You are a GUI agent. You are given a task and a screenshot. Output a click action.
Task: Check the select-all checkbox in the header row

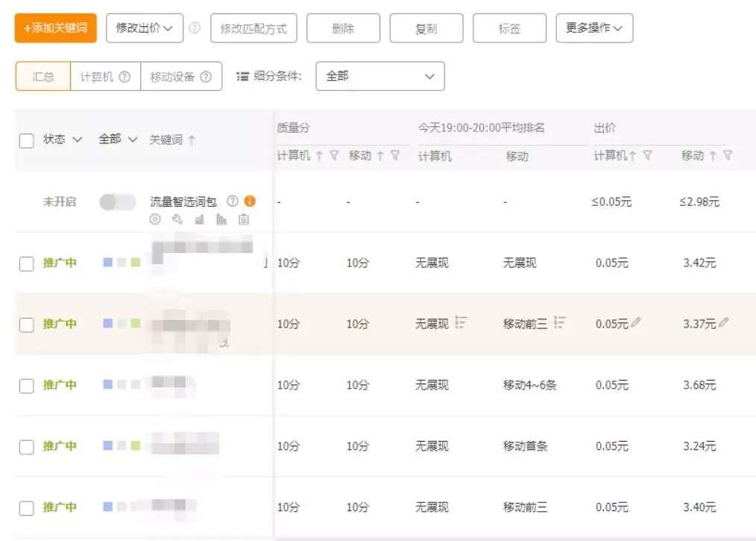28,139
